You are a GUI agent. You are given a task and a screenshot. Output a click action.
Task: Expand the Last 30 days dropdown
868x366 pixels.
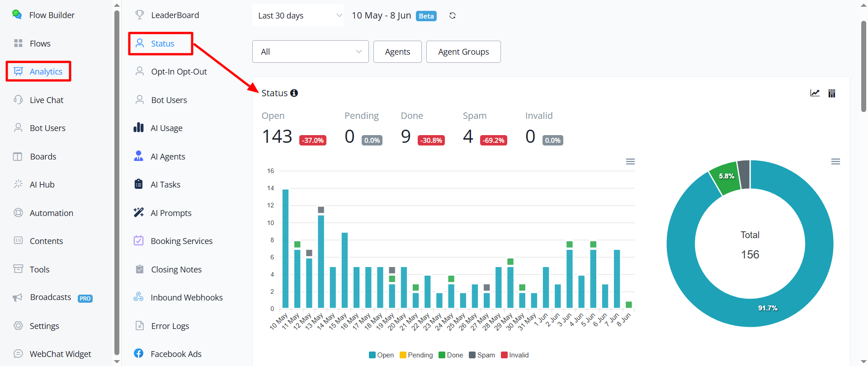click(298, 16)
